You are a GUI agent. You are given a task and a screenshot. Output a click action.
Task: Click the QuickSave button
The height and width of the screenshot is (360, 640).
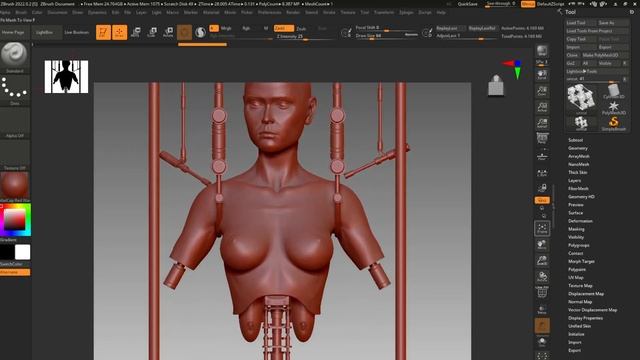(468, 4)
